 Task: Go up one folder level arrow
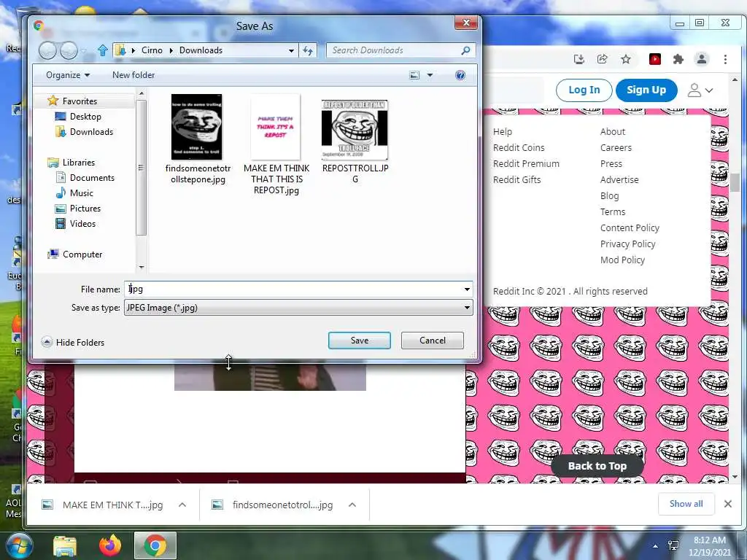102,50
